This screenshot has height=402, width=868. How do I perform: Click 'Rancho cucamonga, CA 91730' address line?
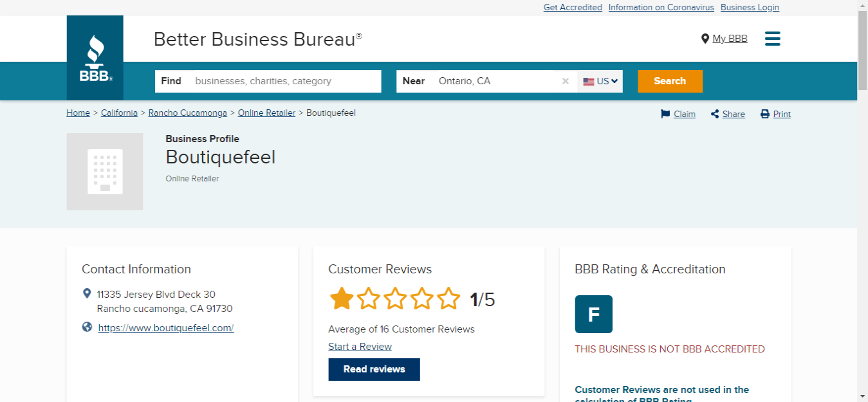point(165,309)
